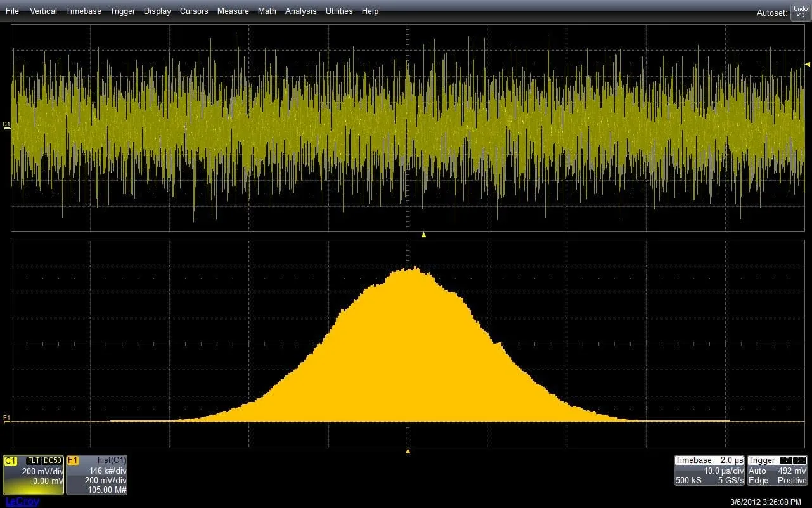Click the 200 mV/div value in F1 descriptor

coord(106,481)
